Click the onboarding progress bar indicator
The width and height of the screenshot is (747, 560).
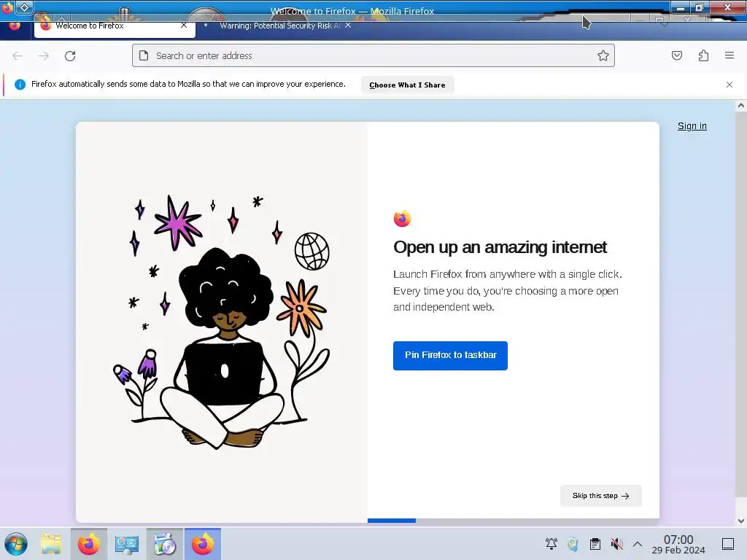tap(392, 521)
